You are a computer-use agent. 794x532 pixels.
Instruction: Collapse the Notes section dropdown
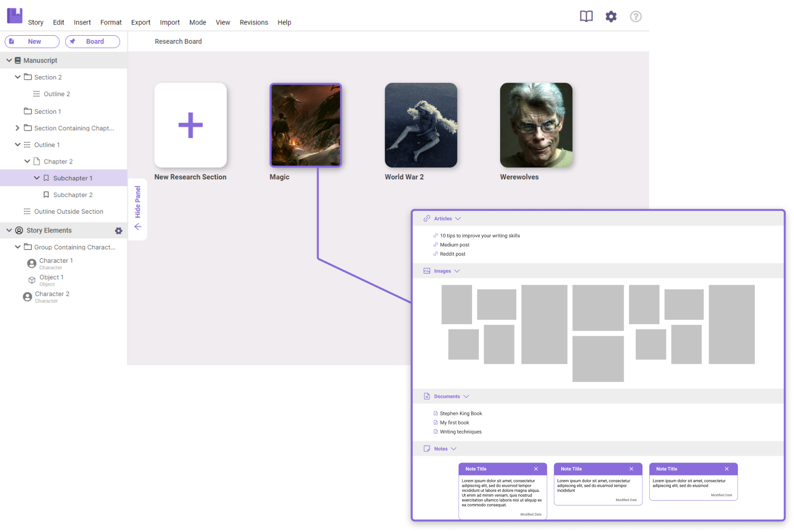[x=453, y=449]
